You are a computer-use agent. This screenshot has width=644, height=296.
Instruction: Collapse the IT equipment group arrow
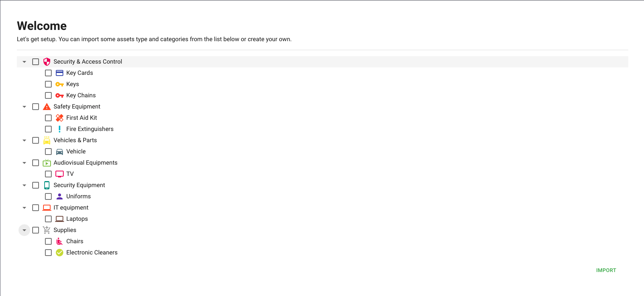point(24,208)
